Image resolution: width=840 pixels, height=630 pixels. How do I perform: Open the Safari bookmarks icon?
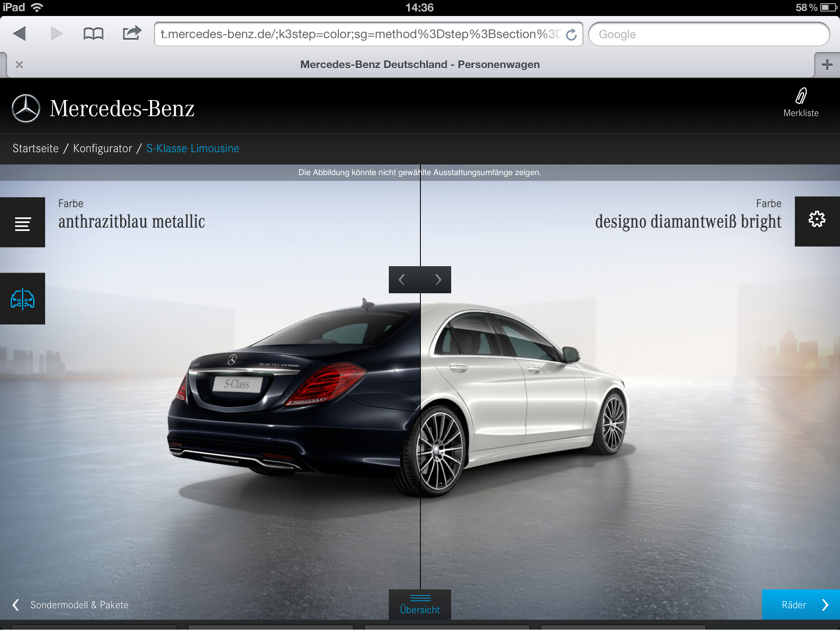pyautogui.click(x=93, y=34)
